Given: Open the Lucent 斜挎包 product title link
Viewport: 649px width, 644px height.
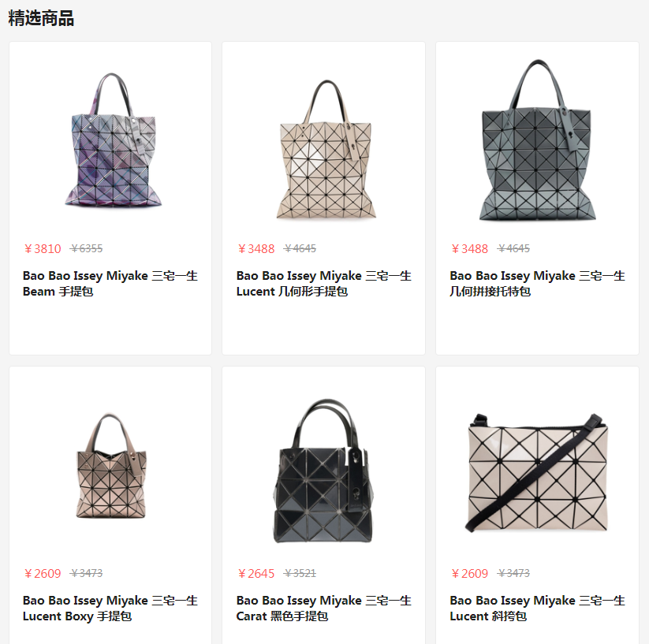Looking at the screenshot, I should point(537,608).
